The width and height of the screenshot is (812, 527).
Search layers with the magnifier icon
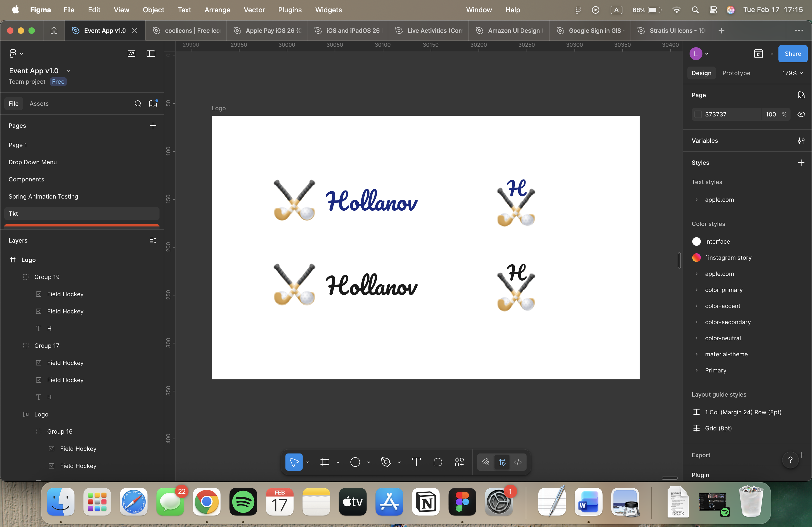(x=138, y=104)
